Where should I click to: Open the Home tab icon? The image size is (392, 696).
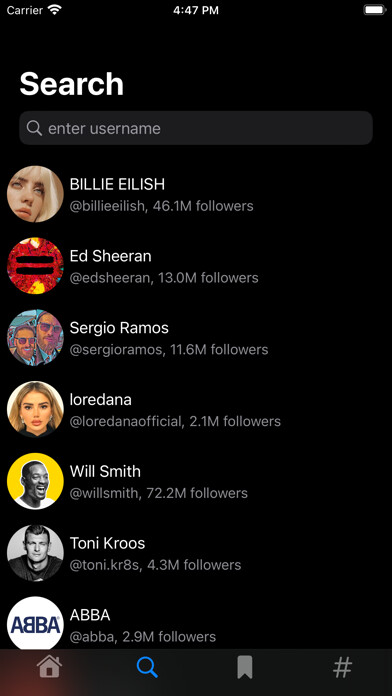pyautogui.click(x=49, y=667)
